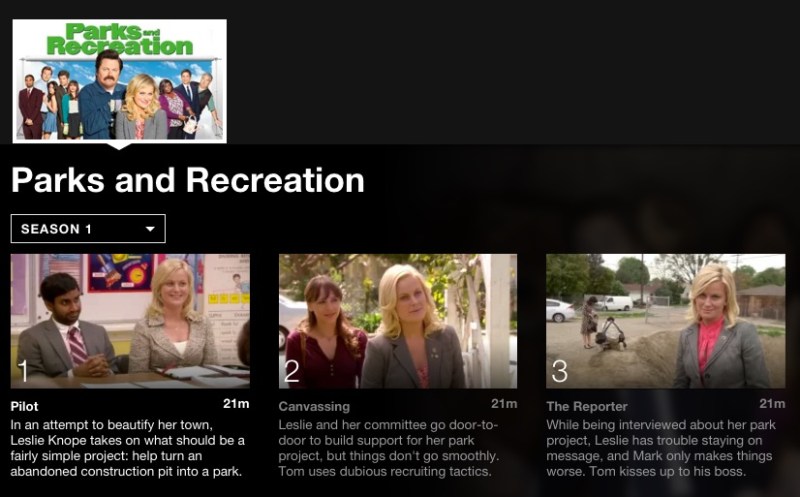Click The Reporter episode description text
This screenshot has height=497, width=800.
click(x=661, y=448)
